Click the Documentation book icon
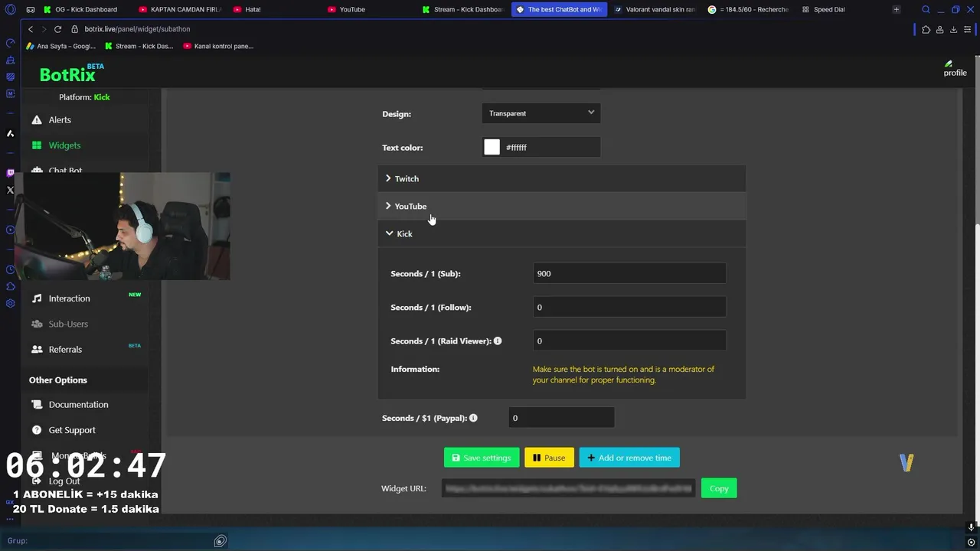Image resolution: width=980 pixels, height=551 pixels. pos(37,404)
